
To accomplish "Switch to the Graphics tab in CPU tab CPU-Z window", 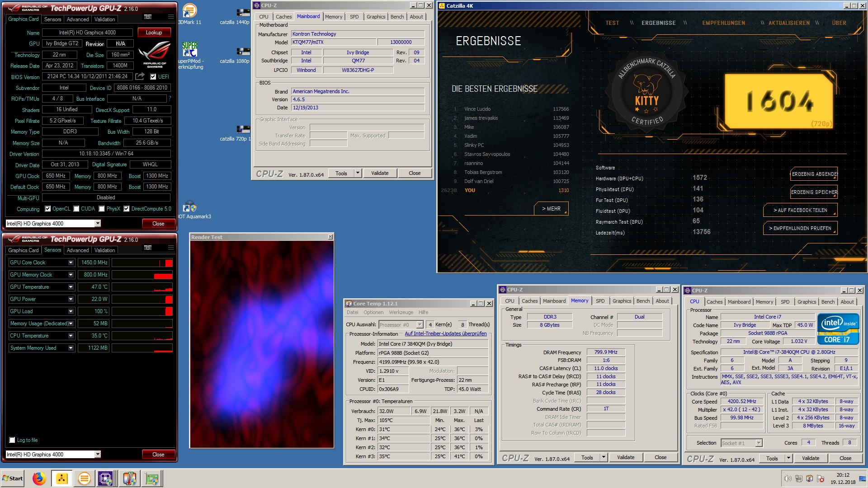I will pyautogui.click(x=807, y=302).
